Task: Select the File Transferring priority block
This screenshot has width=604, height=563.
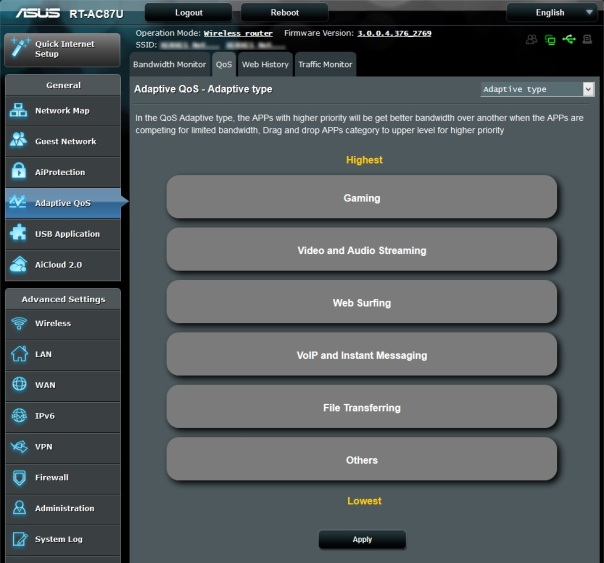Action: (362, 407)
